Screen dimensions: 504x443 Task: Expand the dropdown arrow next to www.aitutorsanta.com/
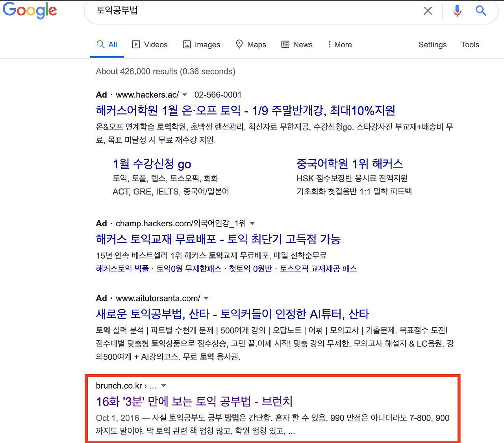[206, 298]
